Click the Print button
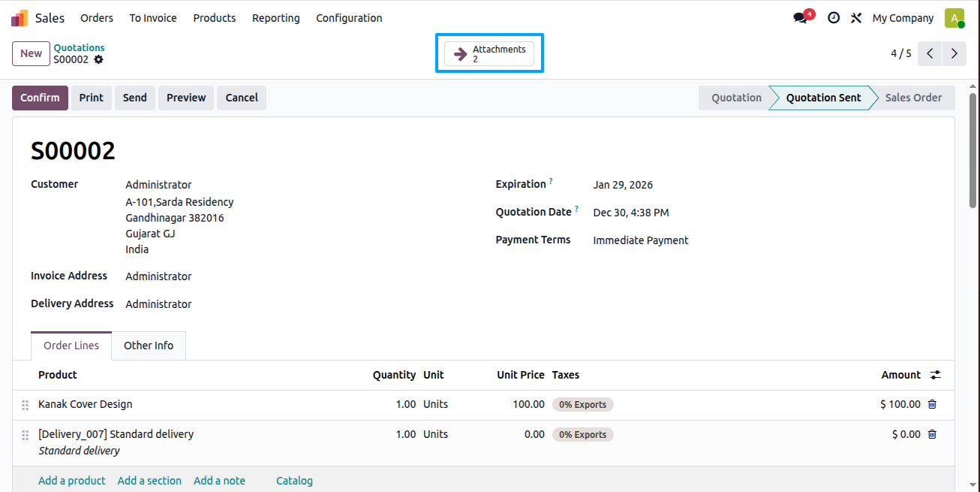The height and width of the screenshot is (492, 980). pyautogui.click(x=92, y=98)
